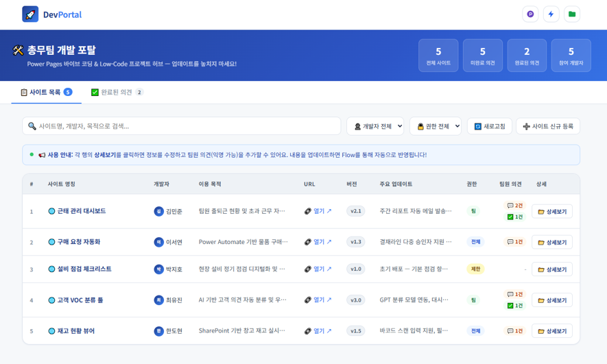This screenshot has width=607, height=364.
Task: Click the 미완료 의견 stat card
Action: tap(483, 56)
